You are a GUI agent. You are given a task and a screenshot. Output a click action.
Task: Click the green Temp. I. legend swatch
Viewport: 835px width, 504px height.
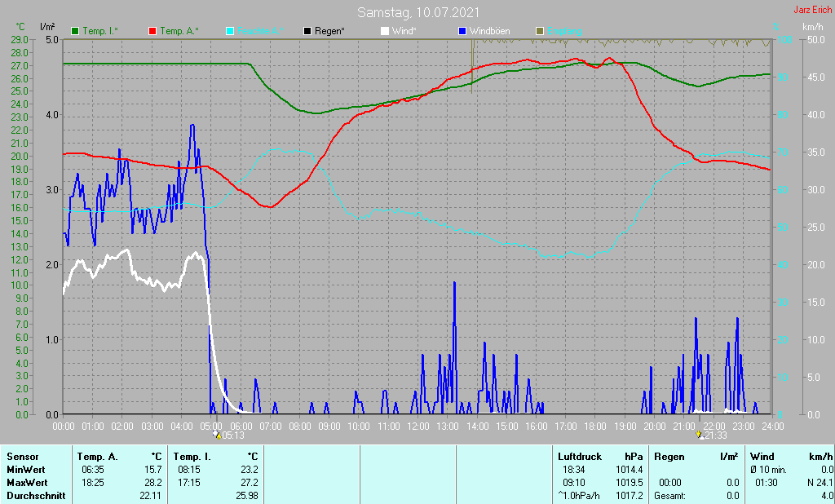75,32
